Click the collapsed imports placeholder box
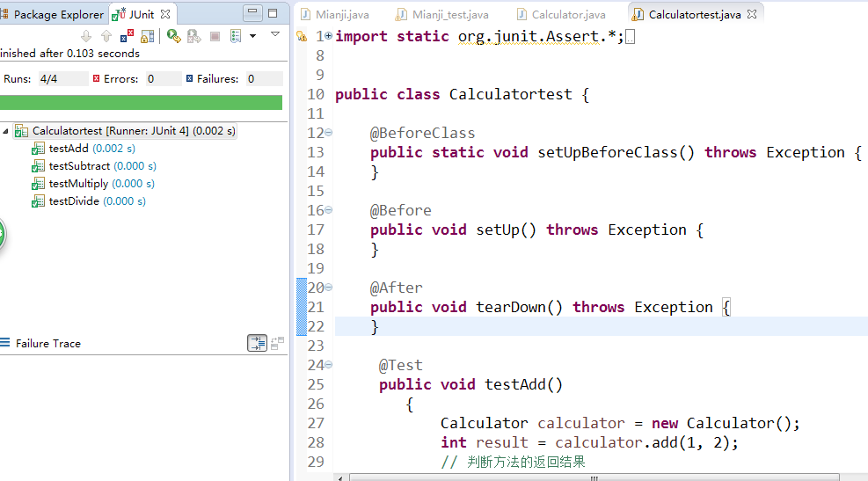Viewport: 868px width, 481px height. point(630,37)
